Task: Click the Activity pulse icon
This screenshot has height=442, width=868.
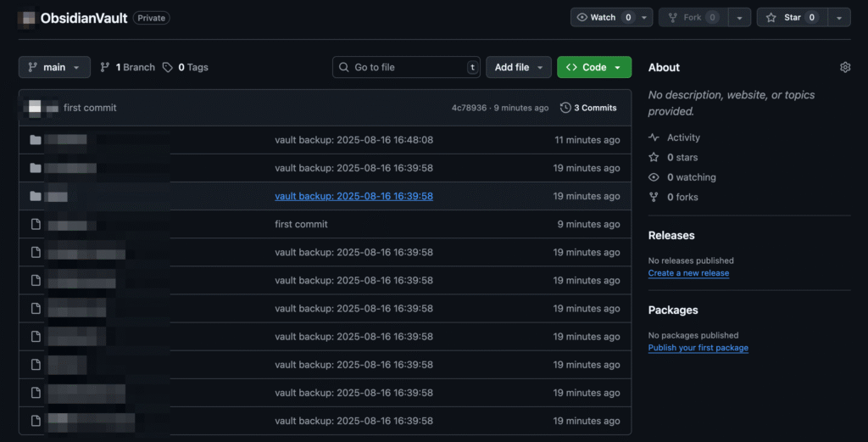Action: point(654,137)
